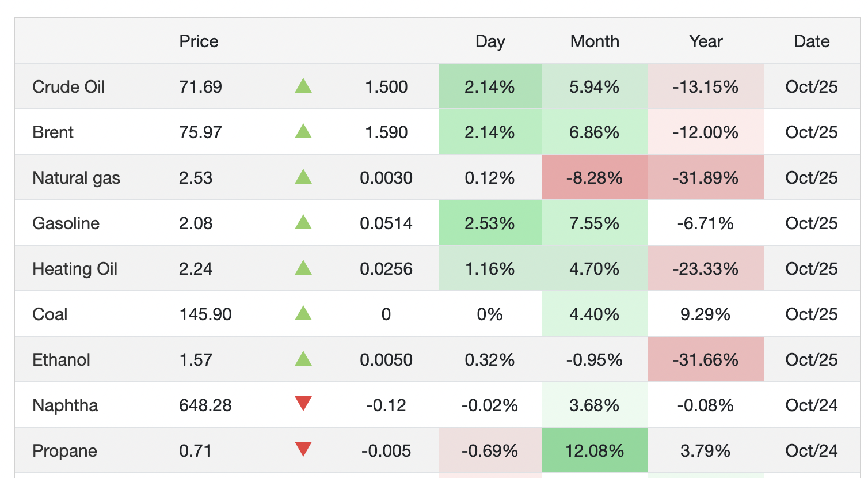Viewport: 868px width, 478px height.
Task: Click Natural gas month change -8.28%
Action: point(595,178)
